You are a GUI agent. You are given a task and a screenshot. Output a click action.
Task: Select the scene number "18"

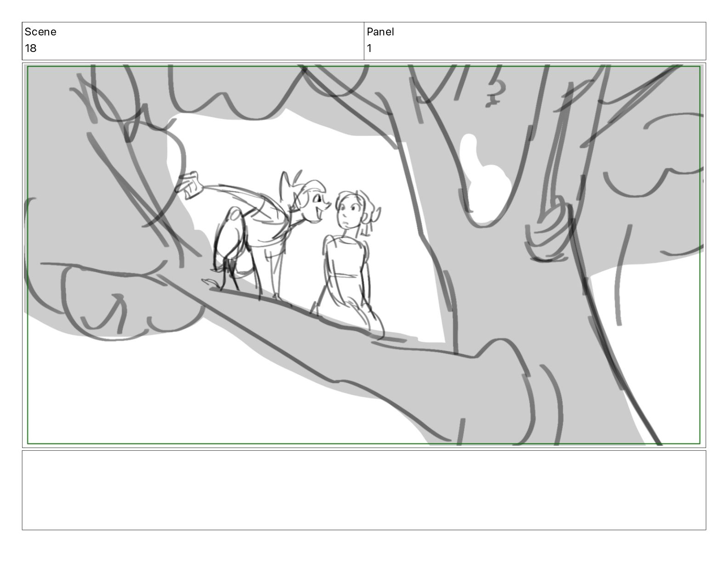pyautogui.click(x=31, y=48)
